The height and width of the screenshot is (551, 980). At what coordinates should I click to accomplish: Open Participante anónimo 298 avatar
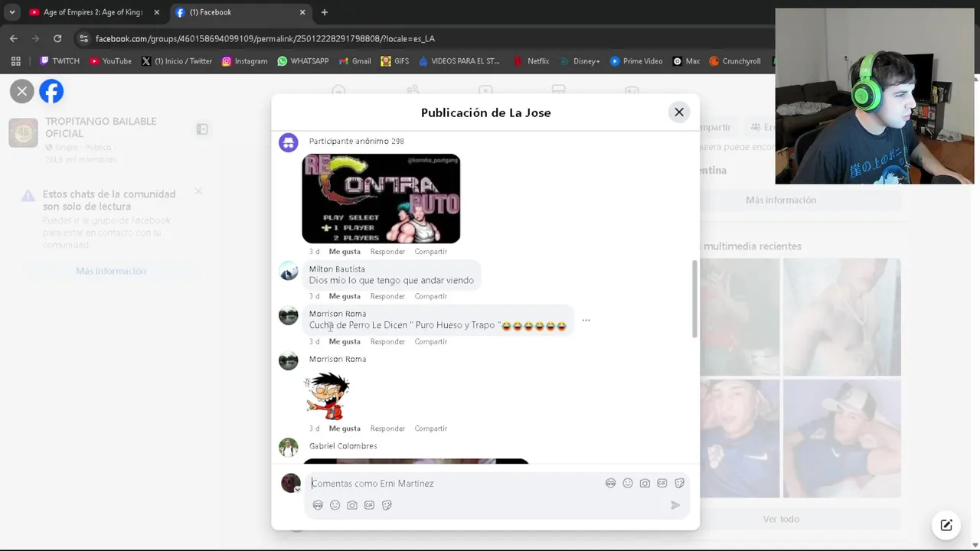(x=289, y=142)
